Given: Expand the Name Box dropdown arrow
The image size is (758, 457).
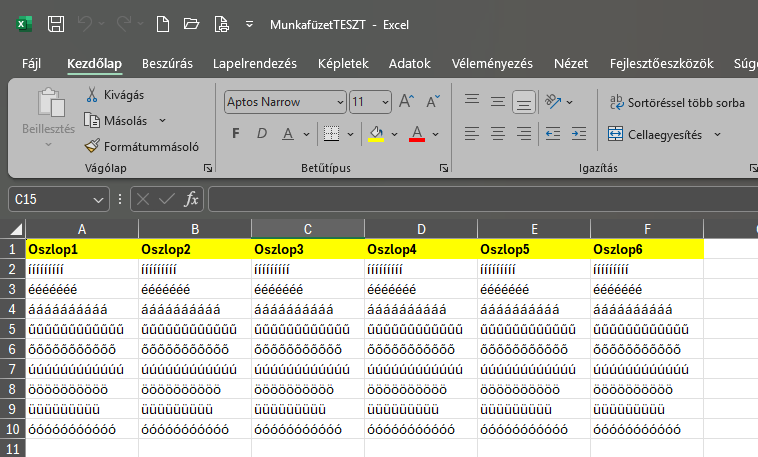Looking at the screenshot, I should coord(98,199).
